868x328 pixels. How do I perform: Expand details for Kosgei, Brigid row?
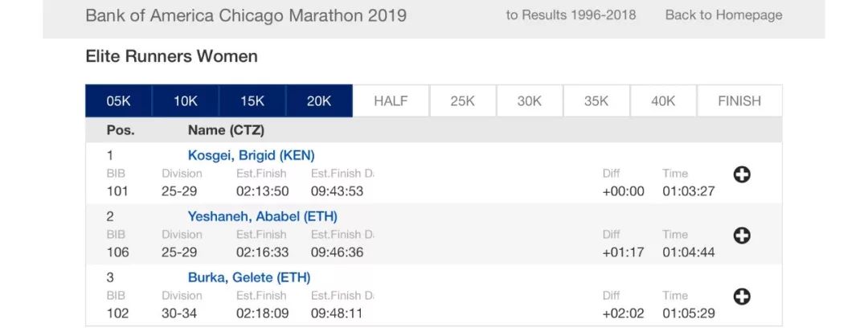pyautogui.click(x=742, y=174)
